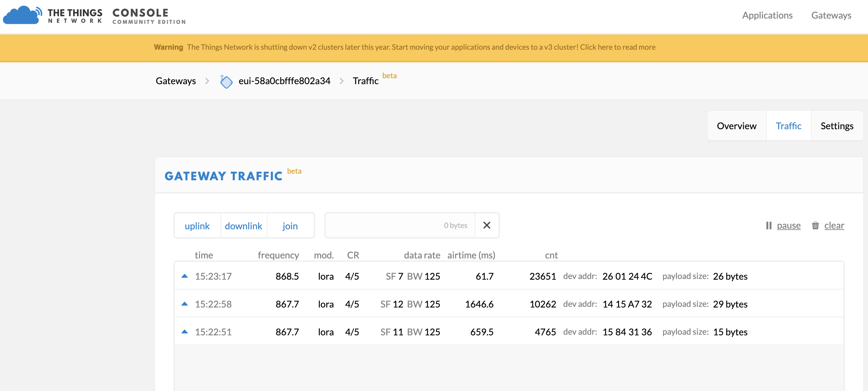Viewport: 868px width, 391px height.
Task: Toggle the downlink filter
Action: pos(243,226)
